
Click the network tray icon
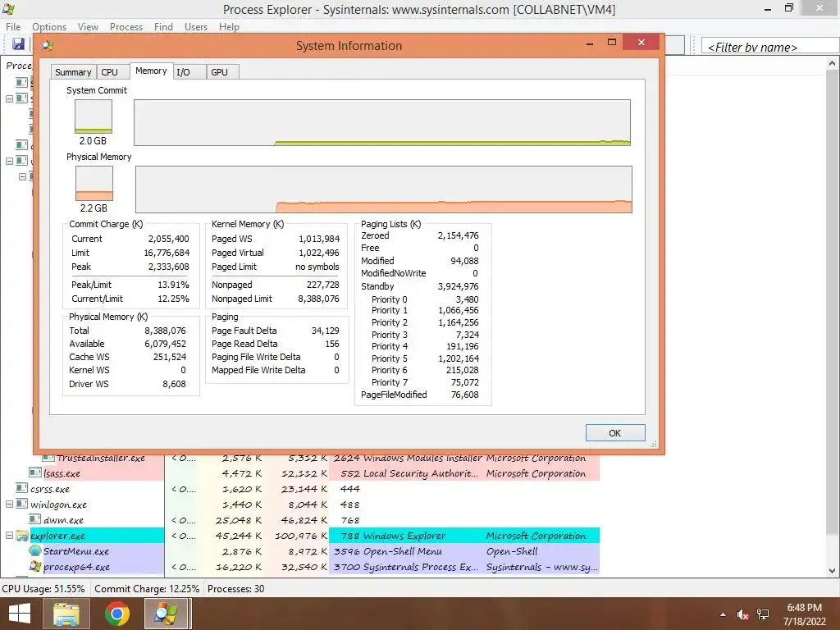763,614
